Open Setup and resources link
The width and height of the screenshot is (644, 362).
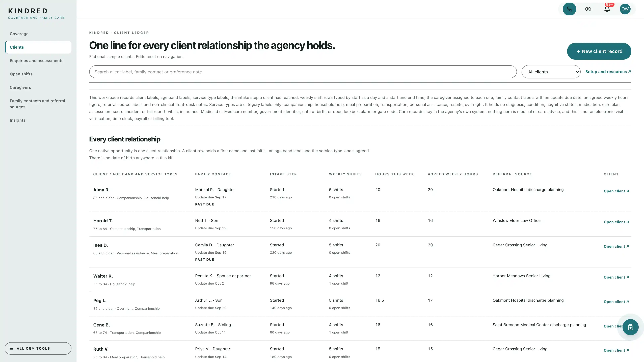coord(608,72)
